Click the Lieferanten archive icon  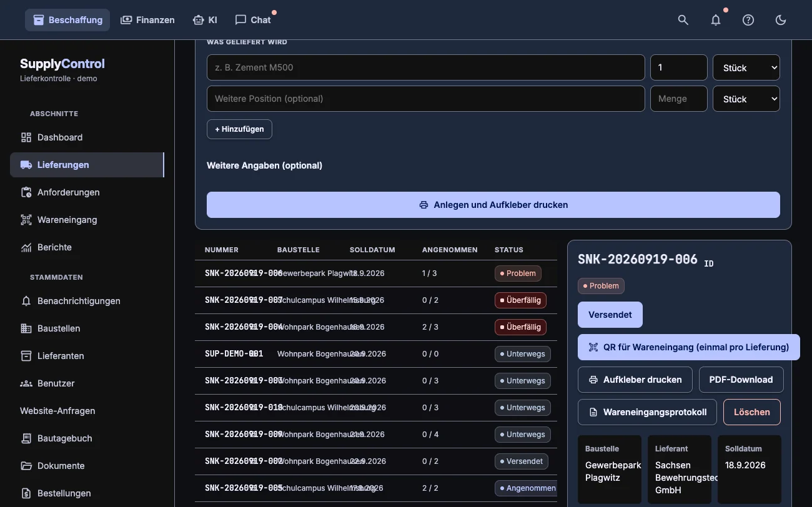click(26, 356)
